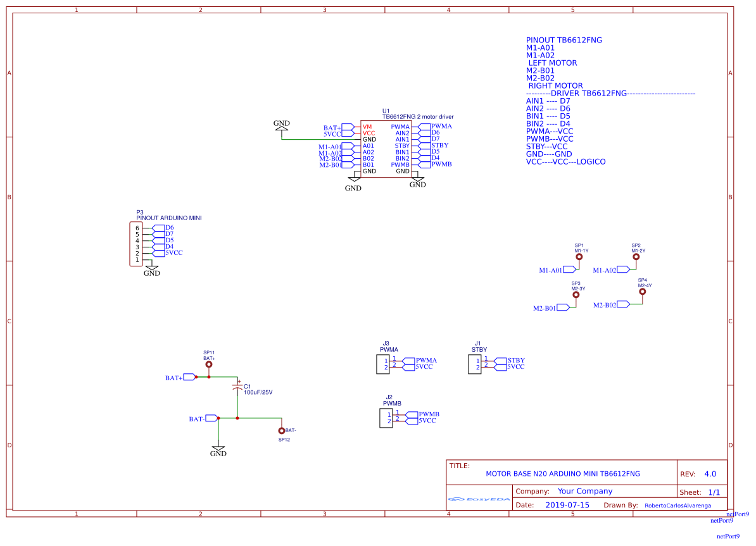Click the date value 2019-07-15
Screen dimensions: 756x546
(567, 506)
